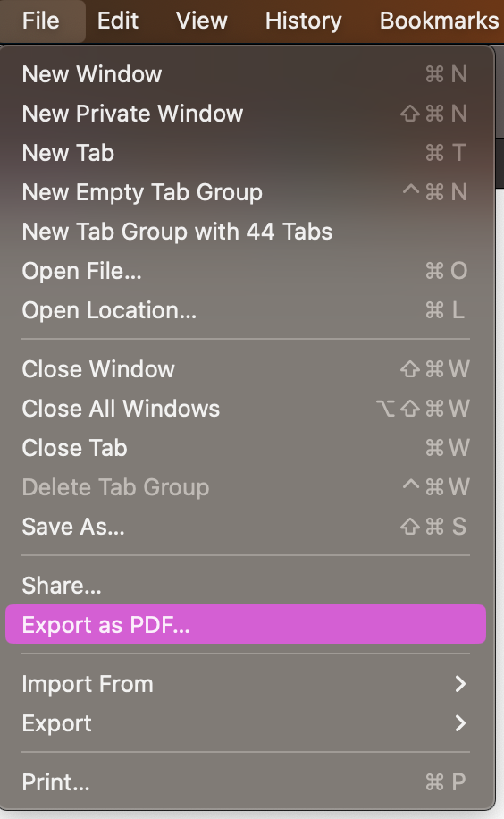Pick Close Window from the menu

246,369
